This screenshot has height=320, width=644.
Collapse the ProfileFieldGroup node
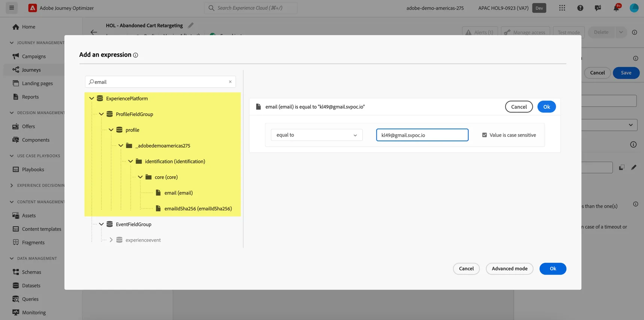(101, 114)
